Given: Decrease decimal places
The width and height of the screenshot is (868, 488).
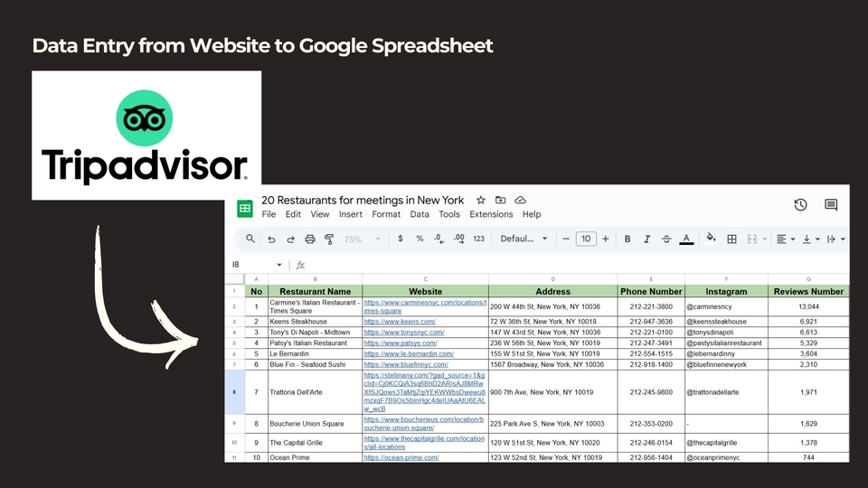Looking at the screenshot, I should [x=439, y=239].
